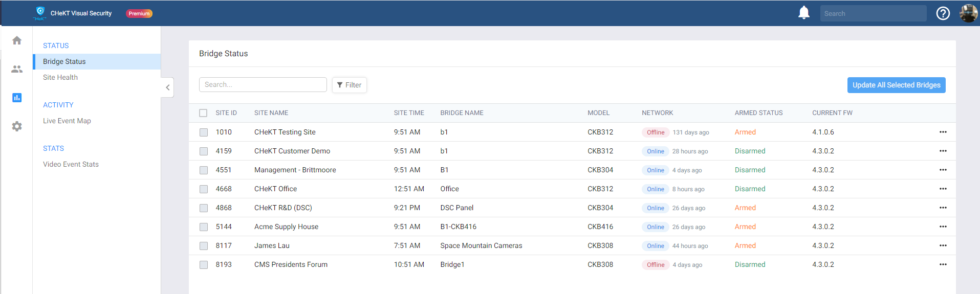
Task: Click Offline badge for site 1010
Action: 656,132
